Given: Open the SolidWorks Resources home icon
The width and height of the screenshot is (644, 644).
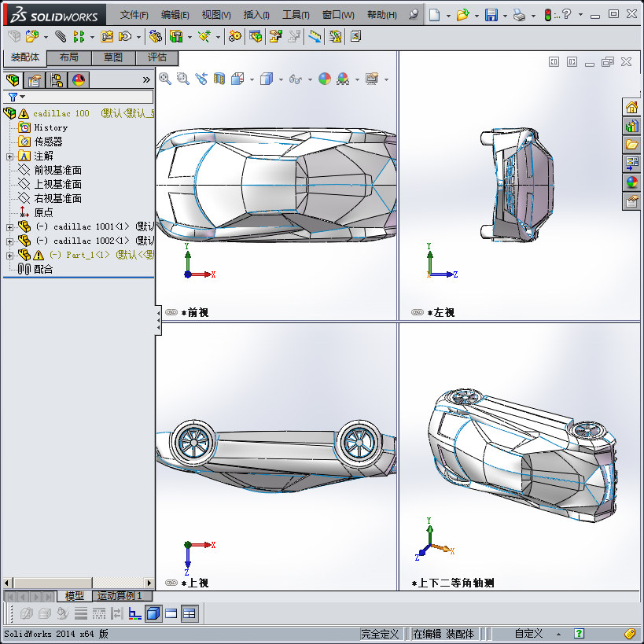Looking at the screenshot, I should pos(631,107).
